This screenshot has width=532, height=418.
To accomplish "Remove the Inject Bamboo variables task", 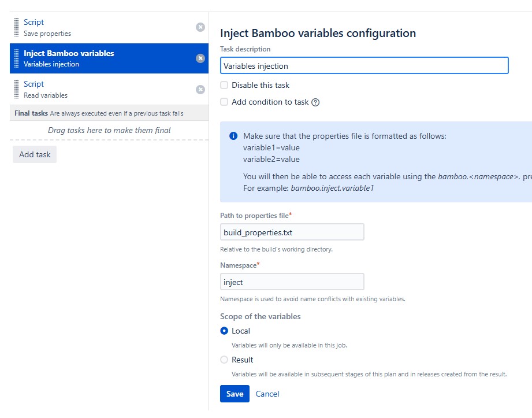I will coord(200,58).
